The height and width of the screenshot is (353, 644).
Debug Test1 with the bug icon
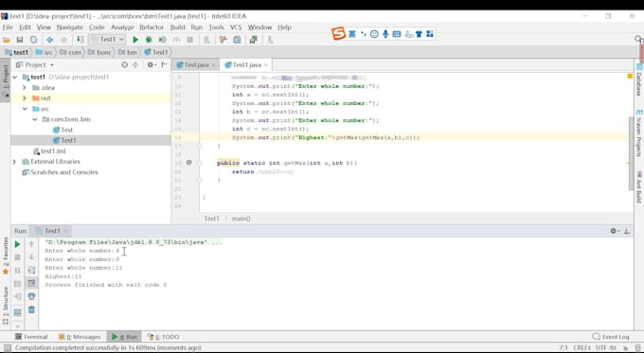(149, 40)
